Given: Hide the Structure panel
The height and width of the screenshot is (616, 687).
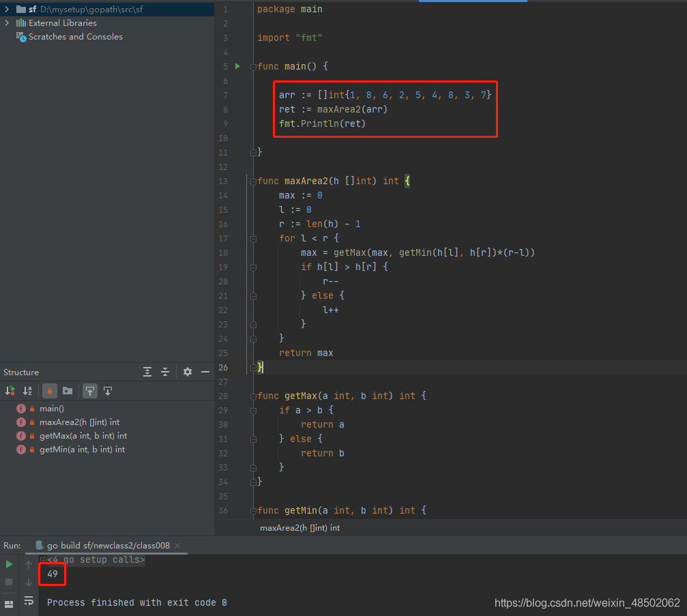Looking at the screenshot, I should tap(205, 372).
